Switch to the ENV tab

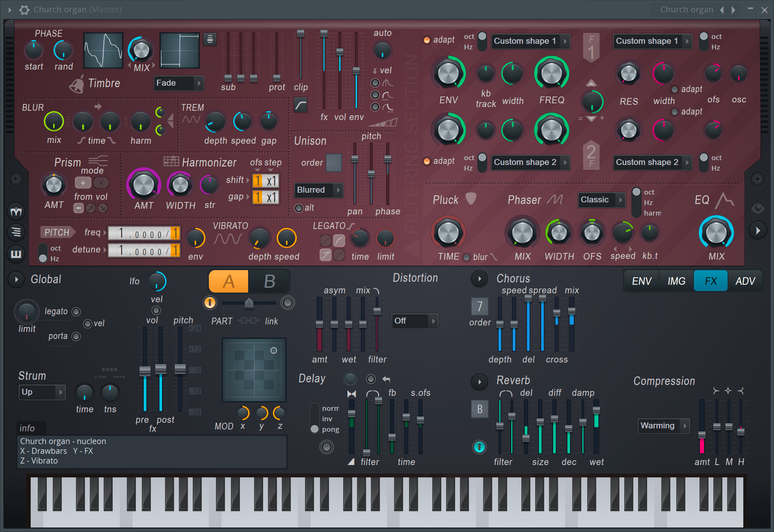(642, 281)
